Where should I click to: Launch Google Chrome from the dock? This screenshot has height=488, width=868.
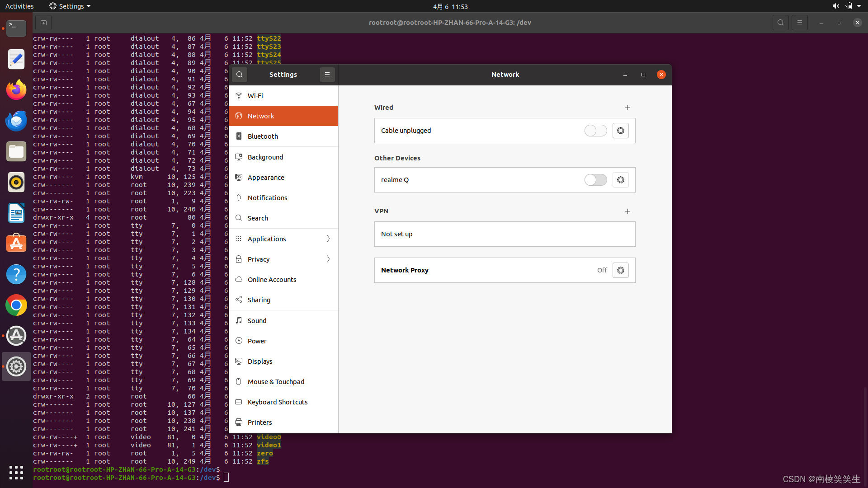point(16,305)
